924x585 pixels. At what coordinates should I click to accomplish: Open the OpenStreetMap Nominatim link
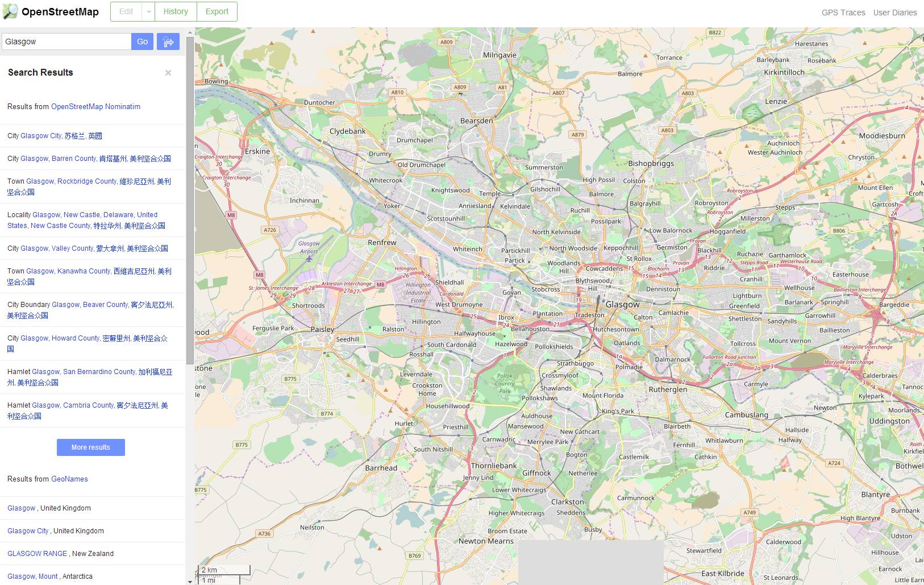pos(95,106)
